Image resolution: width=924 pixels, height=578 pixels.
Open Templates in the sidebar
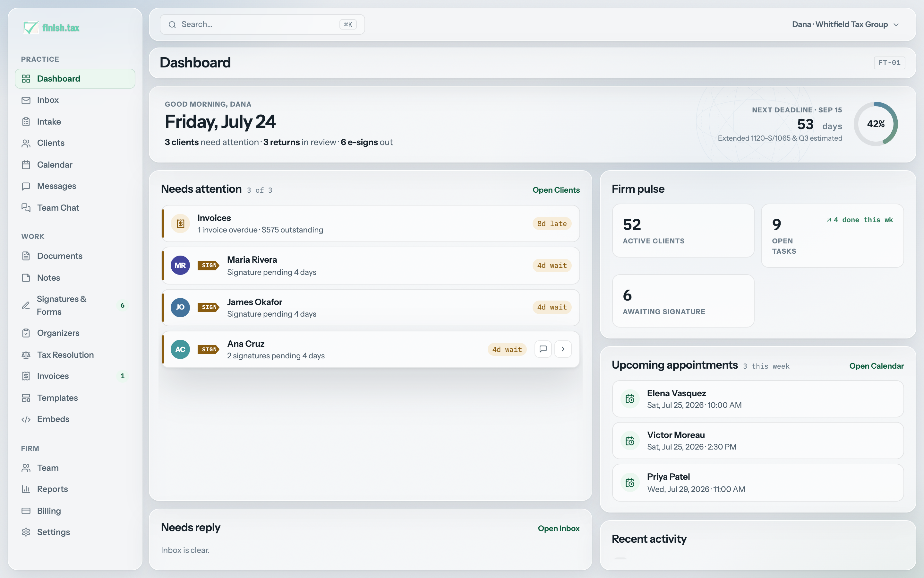pos(75,398)
